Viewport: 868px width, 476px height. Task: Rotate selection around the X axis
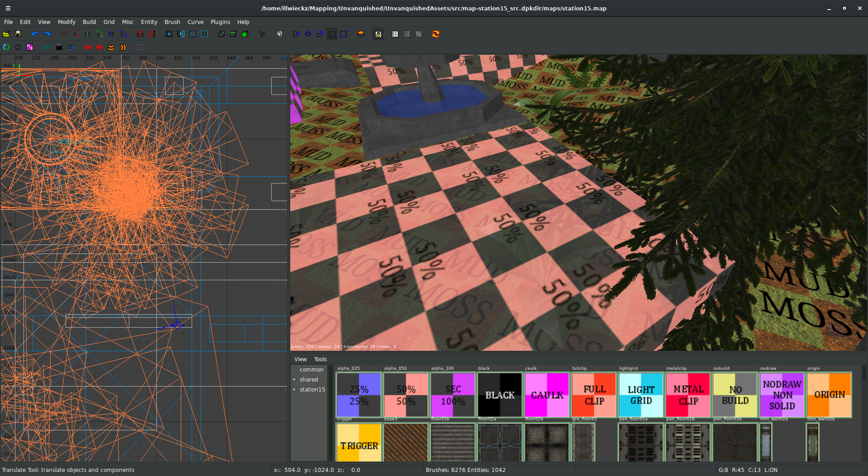click(76, 34)
